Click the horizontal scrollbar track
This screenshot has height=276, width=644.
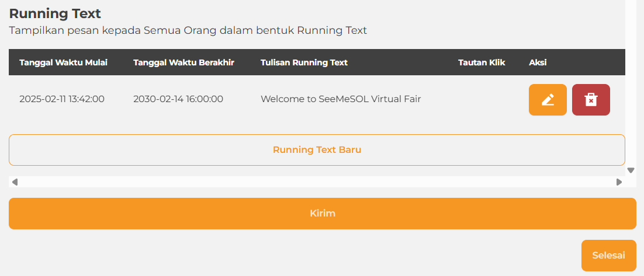(x=316, y=182)
